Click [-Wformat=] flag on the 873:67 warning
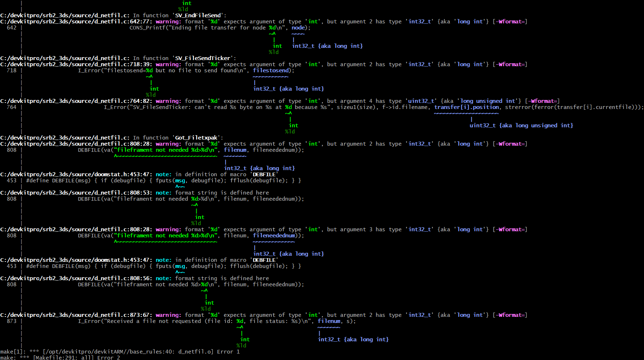This screenshot has height=360, width=644. click(510, 315)
